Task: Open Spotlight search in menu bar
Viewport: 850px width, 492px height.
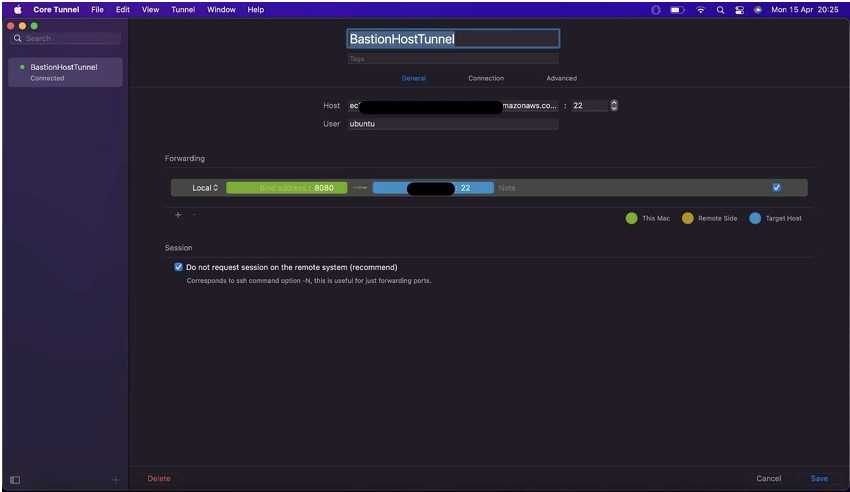Action: click(720, 9)
